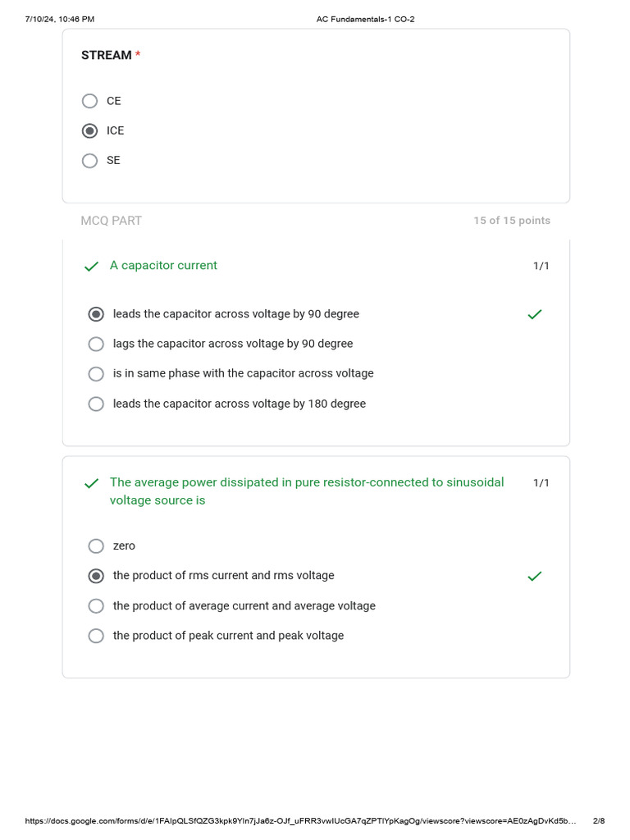Choose 'product of average current and average voltage'
630x840 pixels.
point(96,606)
